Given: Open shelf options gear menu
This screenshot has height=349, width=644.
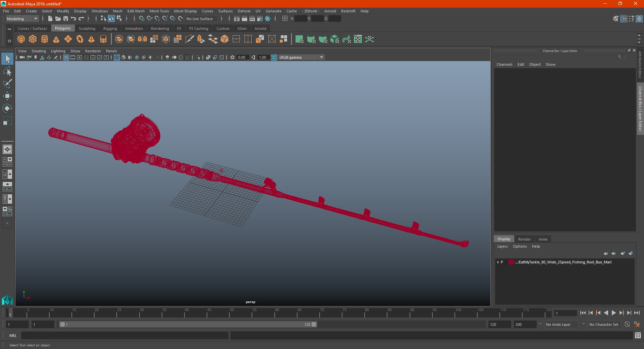Looking at the screenshot, I should tap(9, 41).
